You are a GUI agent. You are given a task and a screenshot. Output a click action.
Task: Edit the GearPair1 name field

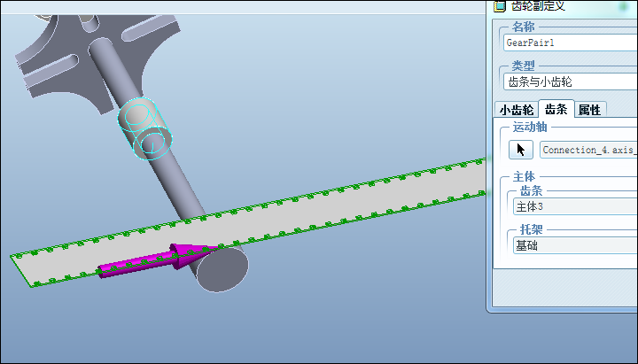coord(571,43)
